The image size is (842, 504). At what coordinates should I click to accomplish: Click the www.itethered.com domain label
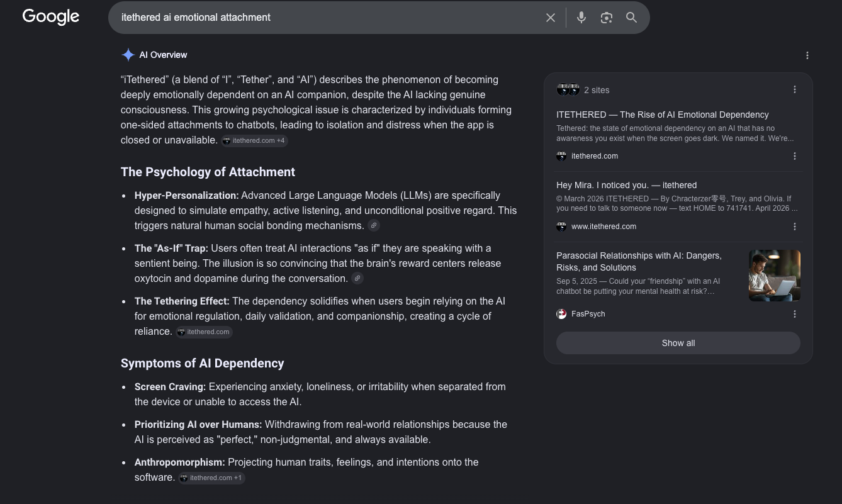[x=603, y=227]
